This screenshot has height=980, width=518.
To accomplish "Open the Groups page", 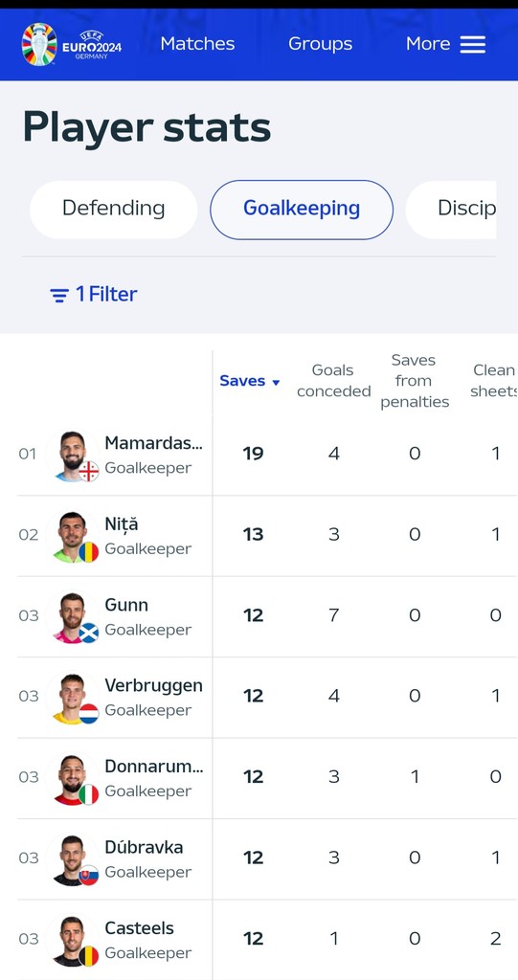I will coord(321,44).
